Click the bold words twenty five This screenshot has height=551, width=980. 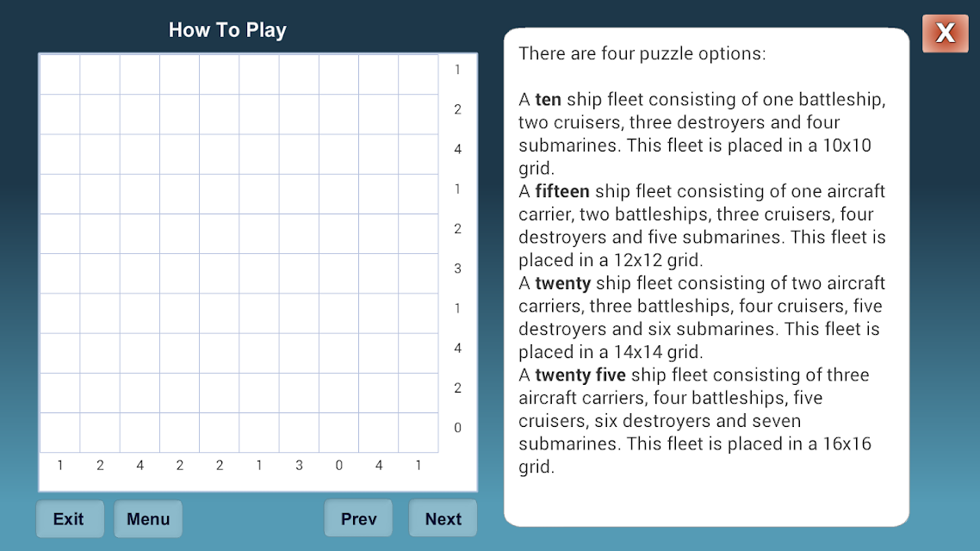580,375
